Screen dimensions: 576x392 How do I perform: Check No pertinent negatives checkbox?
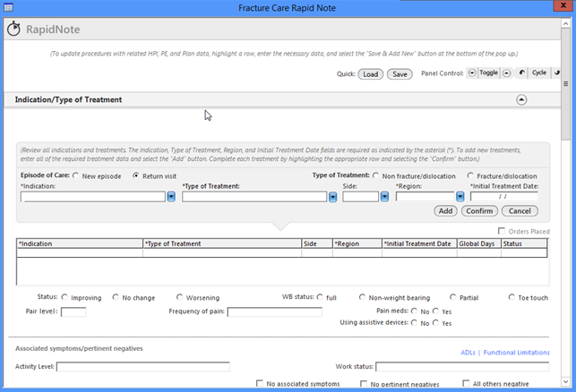(364, 384)
